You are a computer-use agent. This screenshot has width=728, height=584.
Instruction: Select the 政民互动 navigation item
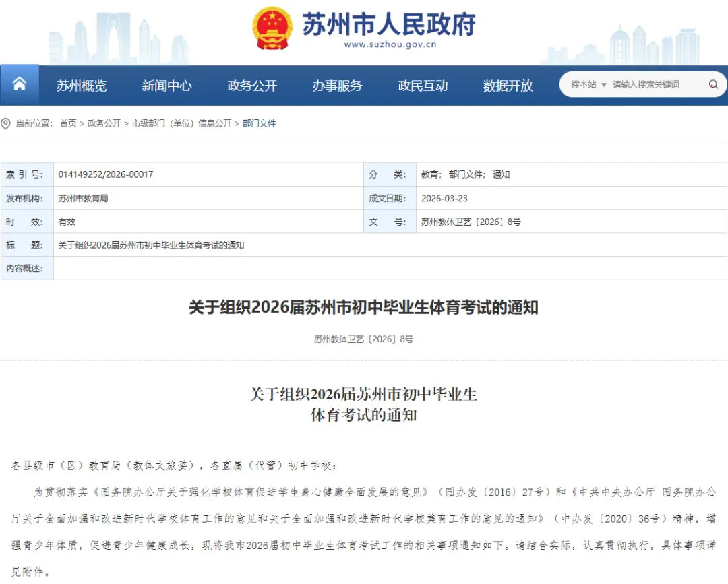coord(423,86)
